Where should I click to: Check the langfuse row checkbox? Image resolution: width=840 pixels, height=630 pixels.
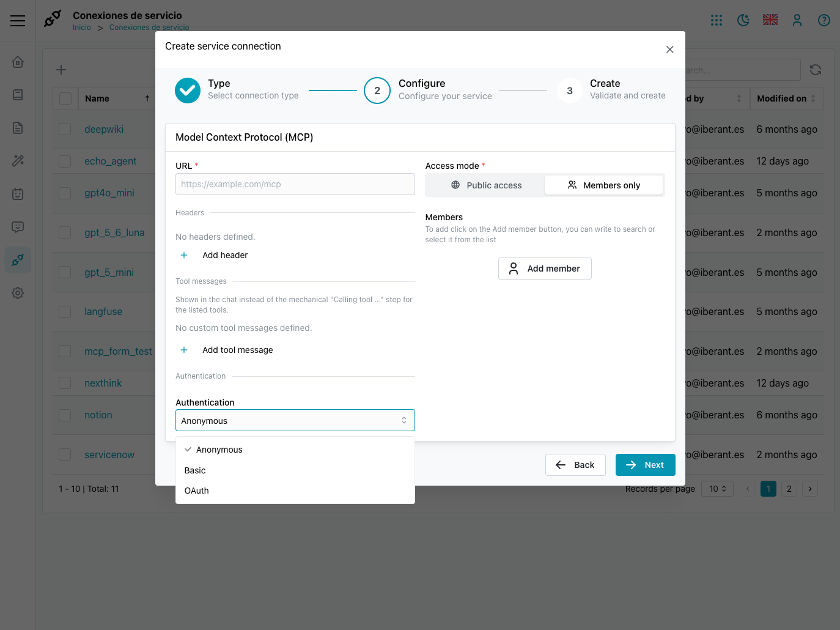click(x=65, y=311)
